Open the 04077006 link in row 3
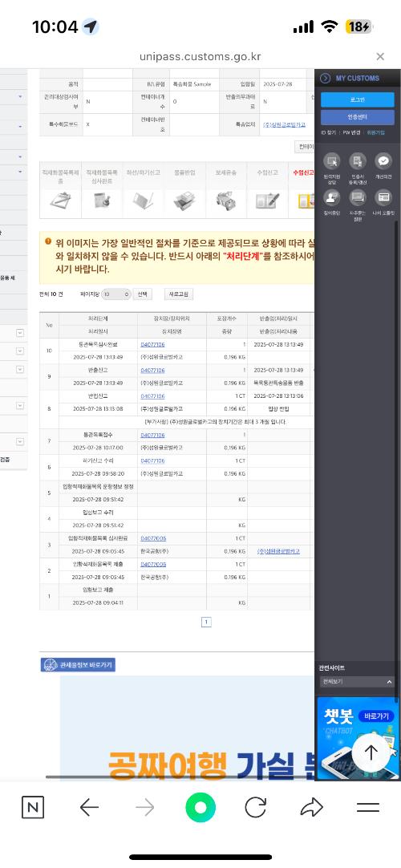Viewport: 401px width, 868px height. tap(153, 538)
